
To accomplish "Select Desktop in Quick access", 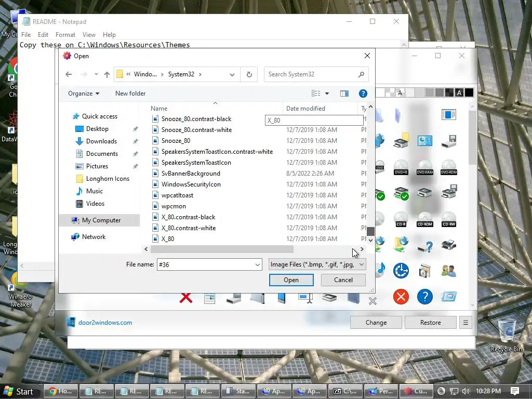I will coord(97,129).
